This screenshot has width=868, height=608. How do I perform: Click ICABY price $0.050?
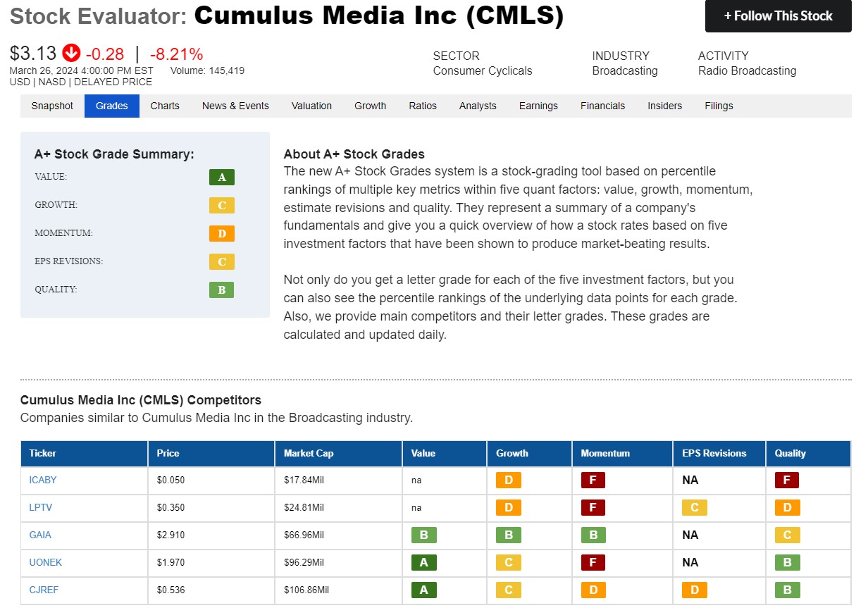[x=170, y=480]
